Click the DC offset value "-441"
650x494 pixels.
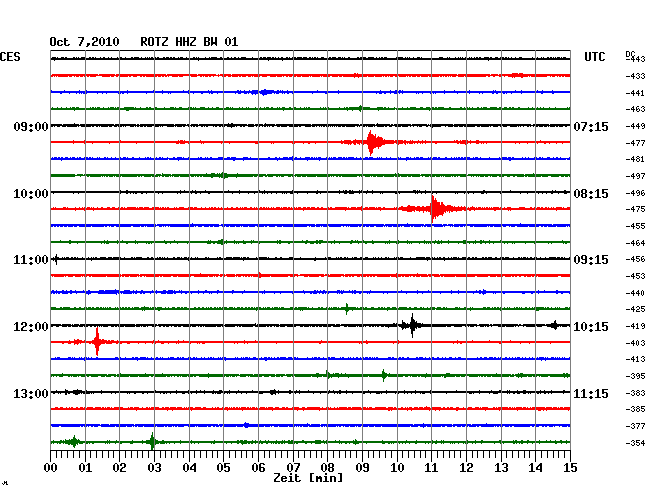coord(635,93)
